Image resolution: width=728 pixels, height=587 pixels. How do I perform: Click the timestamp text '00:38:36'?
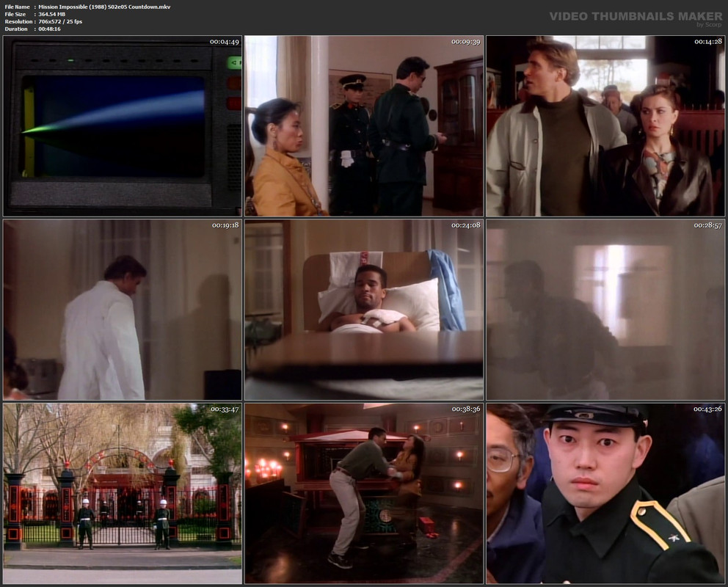tap(466, 409)
